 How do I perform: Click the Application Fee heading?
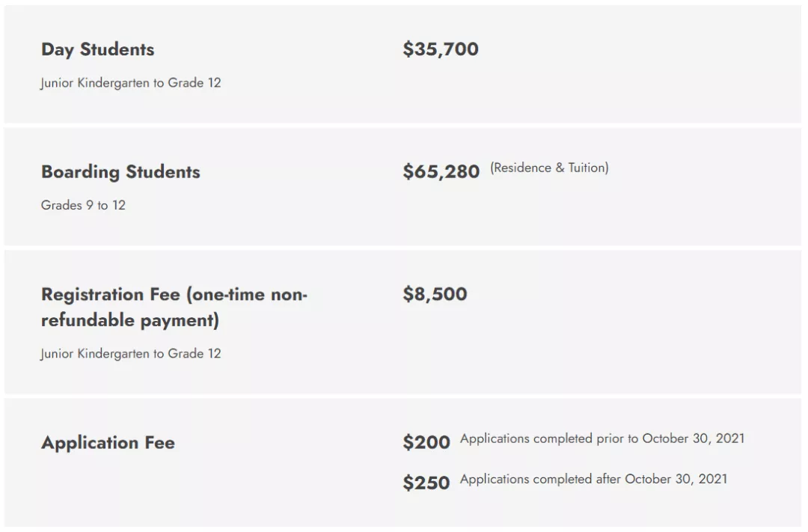point(108,443)
